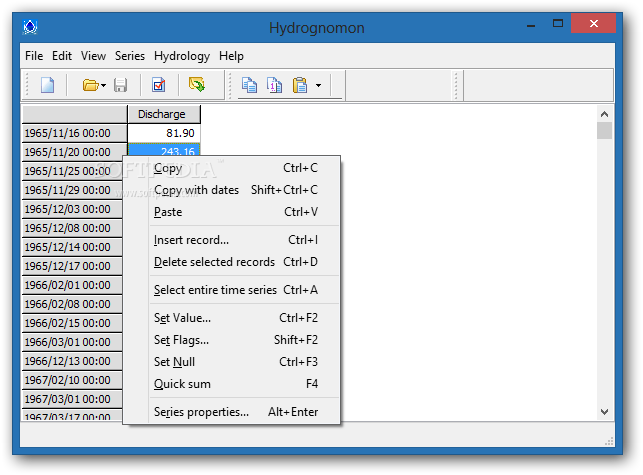Expand the Open folder dropdown arrow

coord(103,86)
